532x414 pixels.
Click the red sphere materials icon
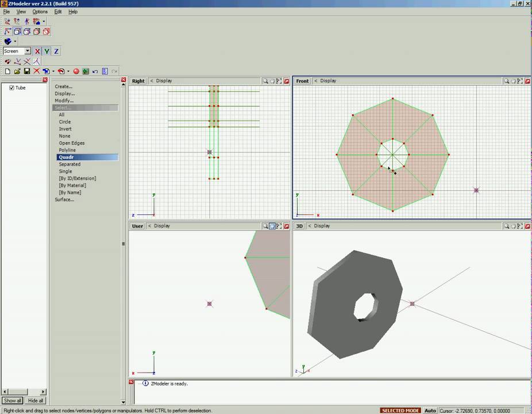pos(76,71)
